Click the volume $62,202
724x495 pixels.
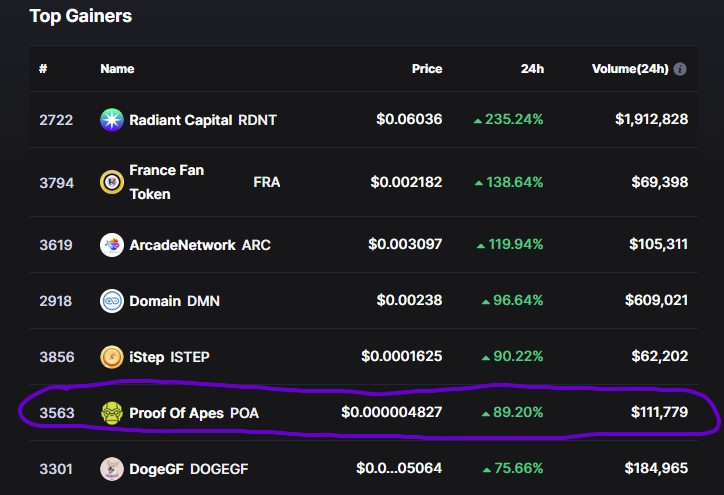[660, 356]
